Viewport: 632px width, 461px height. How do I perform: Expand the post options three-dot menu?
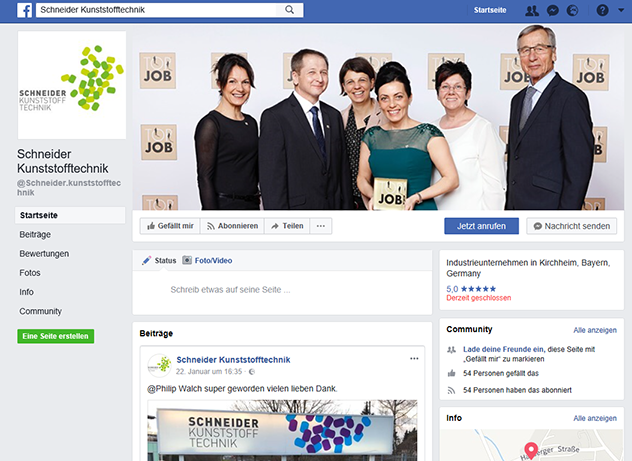coord(414,358)
